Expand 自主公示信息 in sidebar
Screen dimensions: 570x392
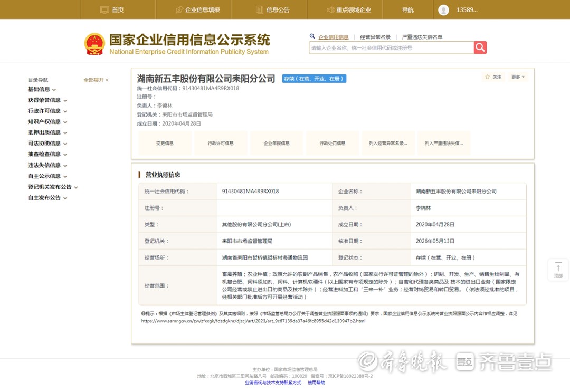[47, 176]
